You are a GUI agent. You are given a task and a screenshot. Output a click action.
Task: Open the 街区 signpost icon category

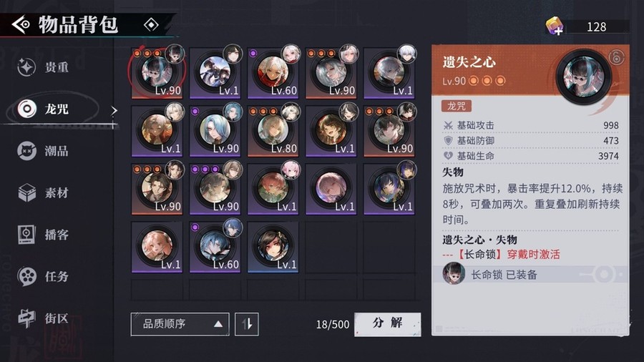(x=43, y=318)
